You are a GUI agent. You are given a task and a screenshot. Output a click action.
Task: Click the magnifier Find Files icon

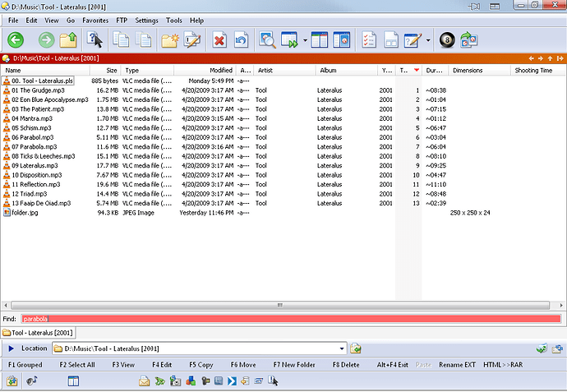267,39
